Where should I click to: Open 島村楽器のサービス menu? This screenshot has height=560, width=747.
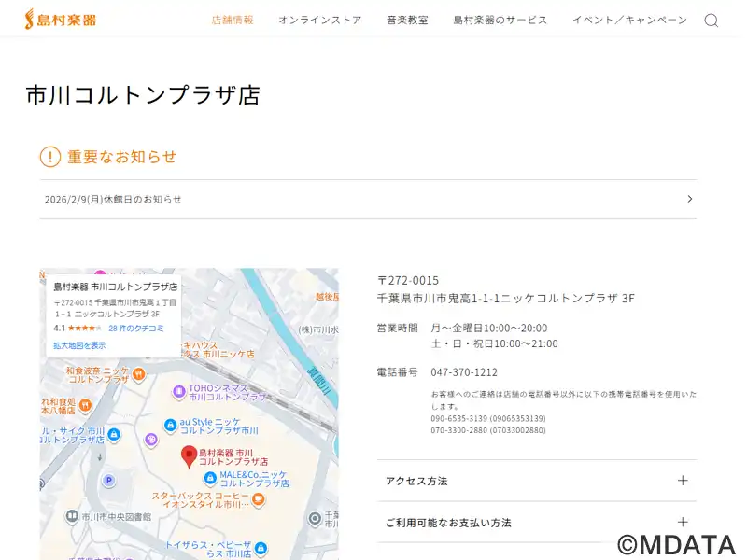pos(500,20)
